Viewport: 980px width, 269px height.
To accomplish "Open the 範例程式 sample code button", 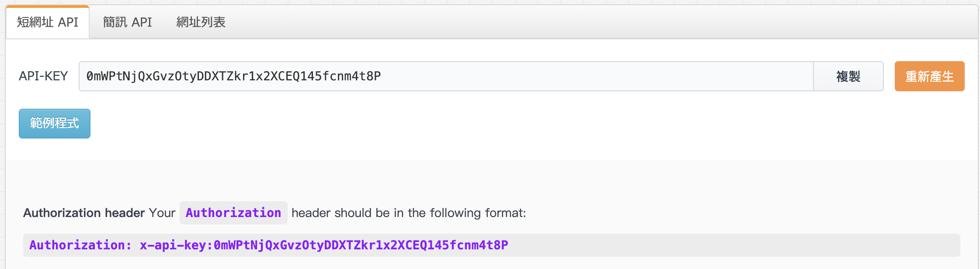I will point(55,124).
